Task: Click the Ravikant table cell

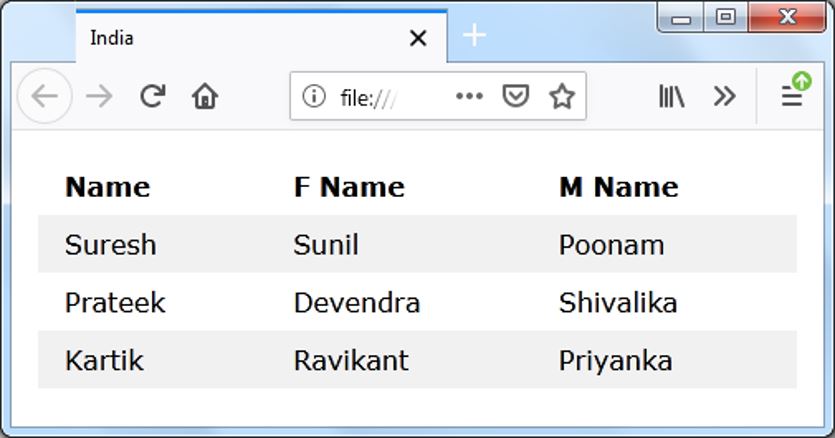Action: (x=350, y=360)
